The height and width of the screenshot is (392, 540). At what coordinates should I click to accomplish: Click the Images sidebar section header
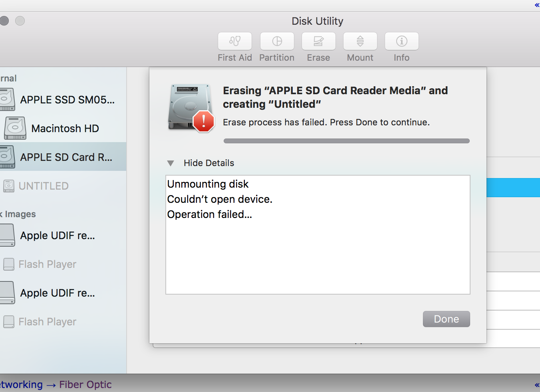tap(18, 214)
